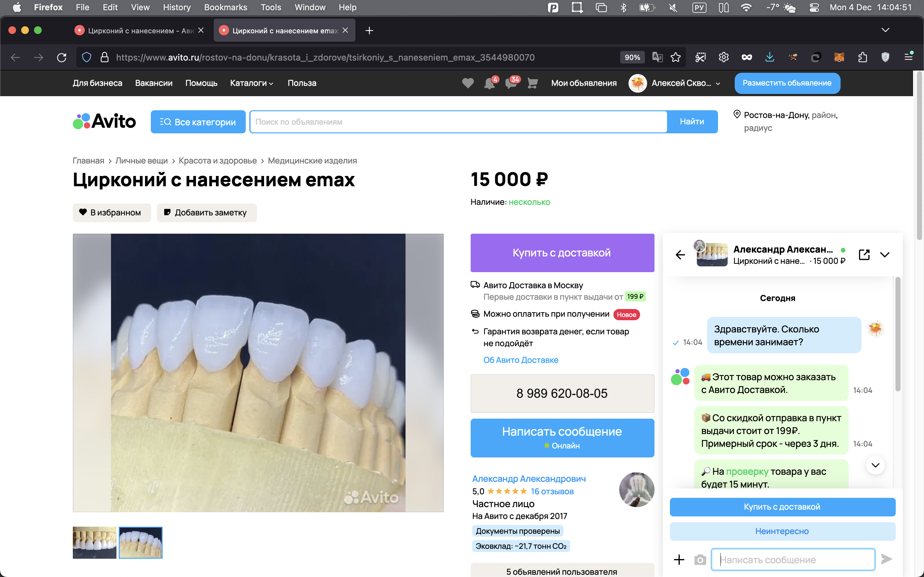The height and width of the screenshot is (577, 924).
Task: Open the shopping cart icon
Action: (x=533, y=83)
